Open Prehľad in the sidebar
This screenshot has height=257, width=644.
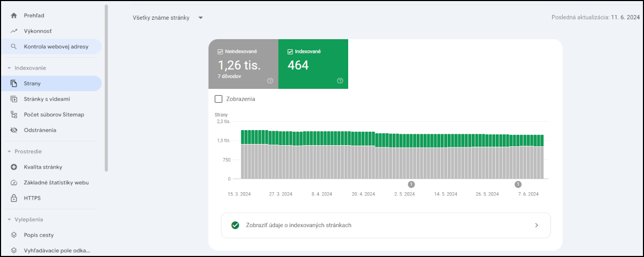(x=51, y=16)
